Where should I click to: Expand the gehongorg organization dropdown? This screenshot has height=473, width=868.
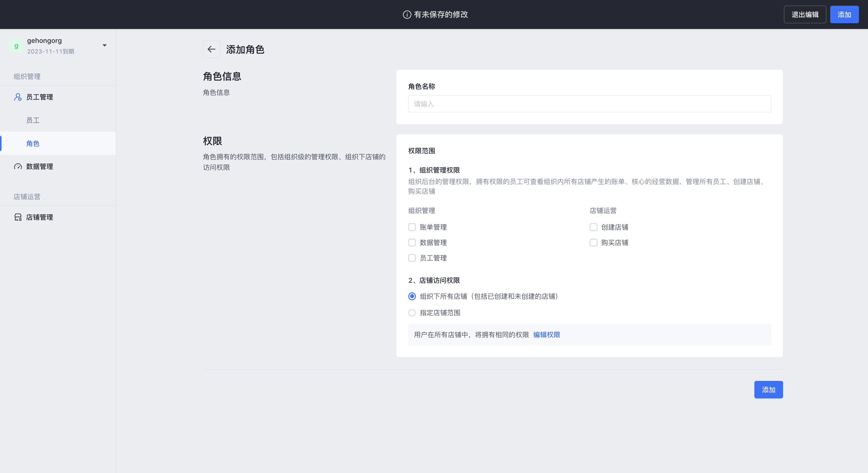(105, 45)
